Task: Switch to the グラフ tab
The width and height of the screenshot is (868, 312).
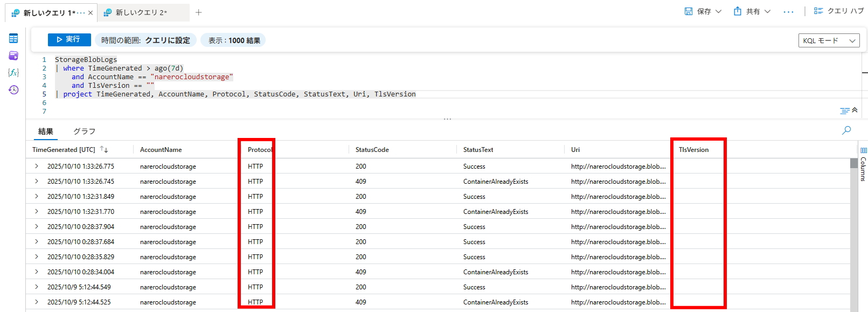Action: [x=84, y=131]
